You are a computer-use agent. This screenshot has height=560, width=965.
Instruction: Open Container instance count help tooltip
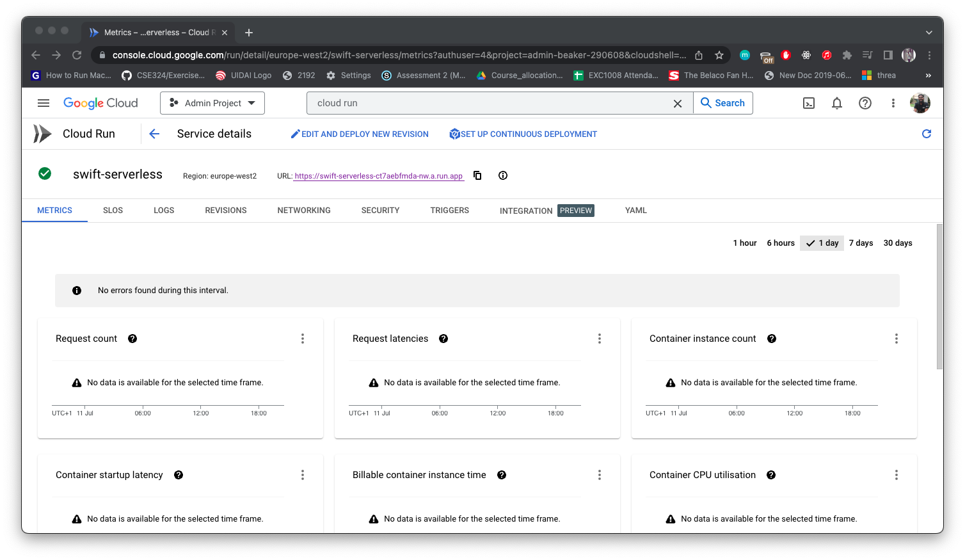tap(772, 339)
